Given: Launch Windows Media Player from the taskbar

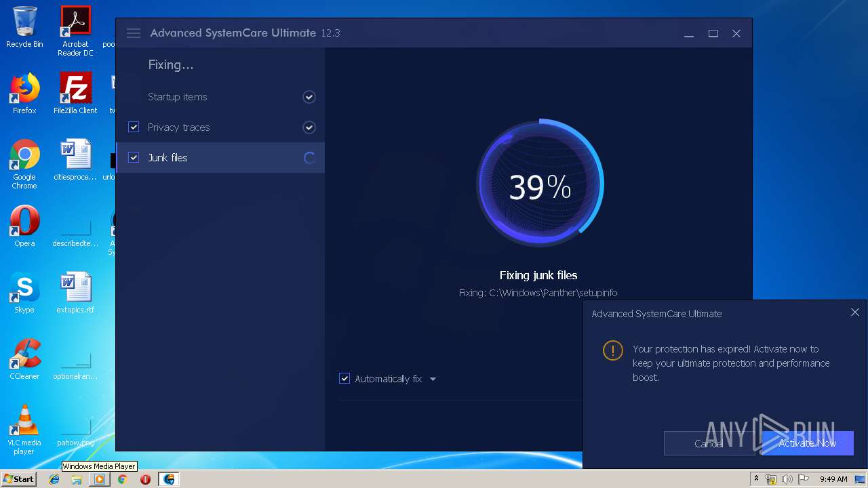Looking at the screenshot, I should pyautogui.click(x=100, y=479).
